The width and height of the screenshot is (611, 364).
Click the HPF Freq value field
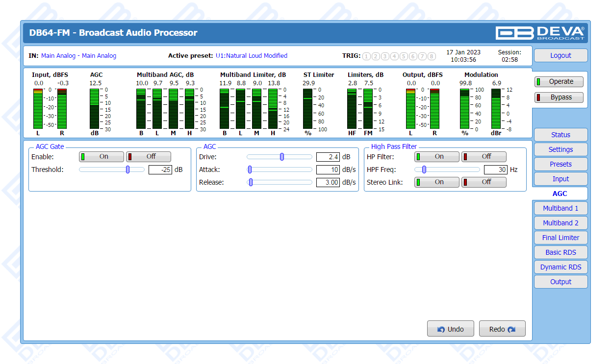[x=495, y=170]
